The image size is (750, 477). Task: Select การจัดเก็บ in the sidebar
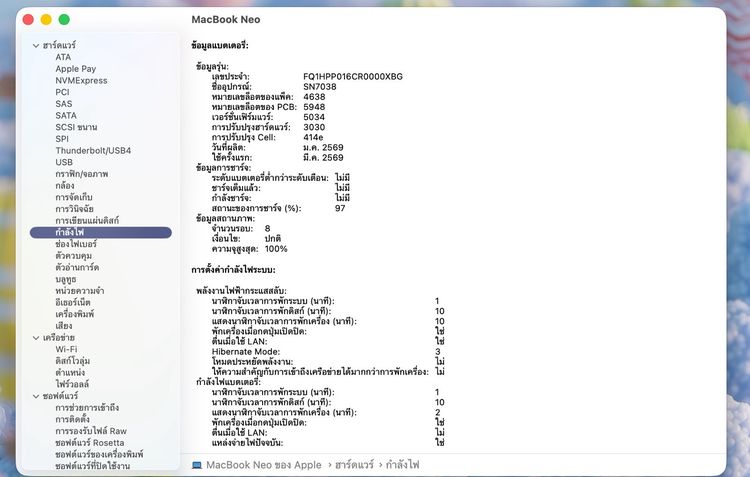pyautogui.click(x=74, y=197)
